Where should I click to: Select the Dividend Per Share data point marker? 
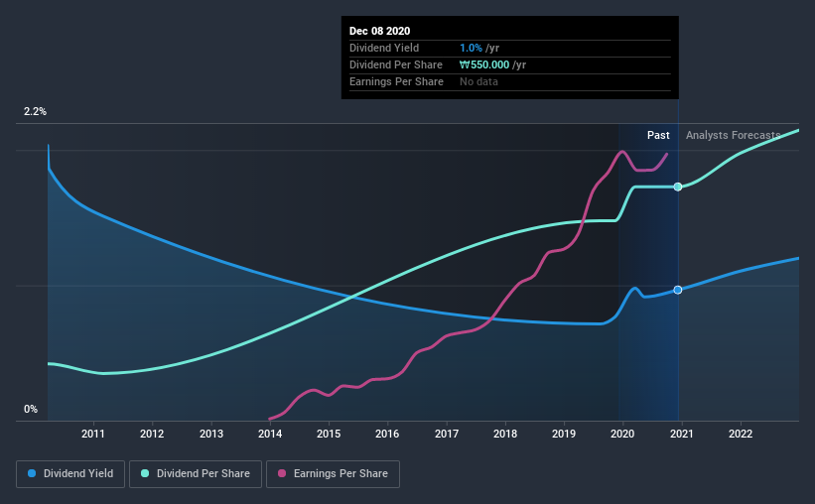coord(678,187)
